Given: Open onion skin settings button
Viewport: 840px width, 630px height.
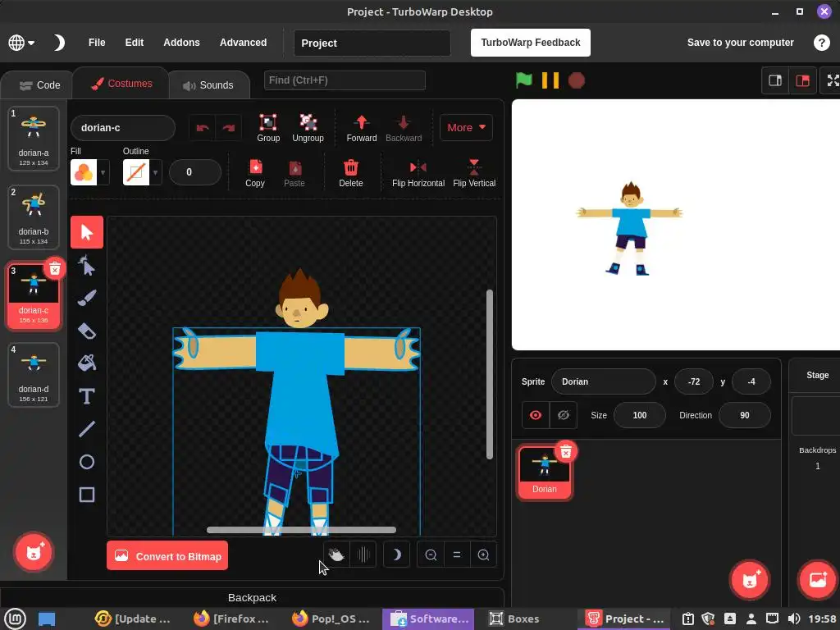Looking at the screenshot, I should (363, 555).
